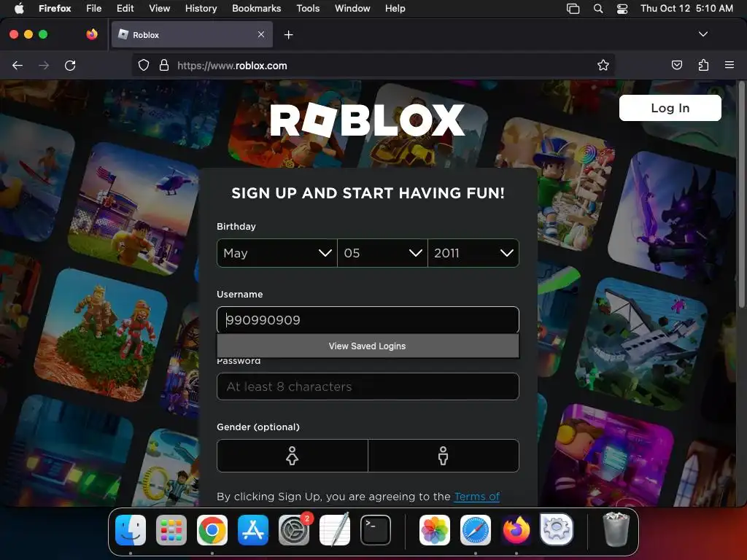The height and width of the screenshot is (560, 747).
Task: Open the Firefox extensions puzzle icon
Action: tap(703, 65)
